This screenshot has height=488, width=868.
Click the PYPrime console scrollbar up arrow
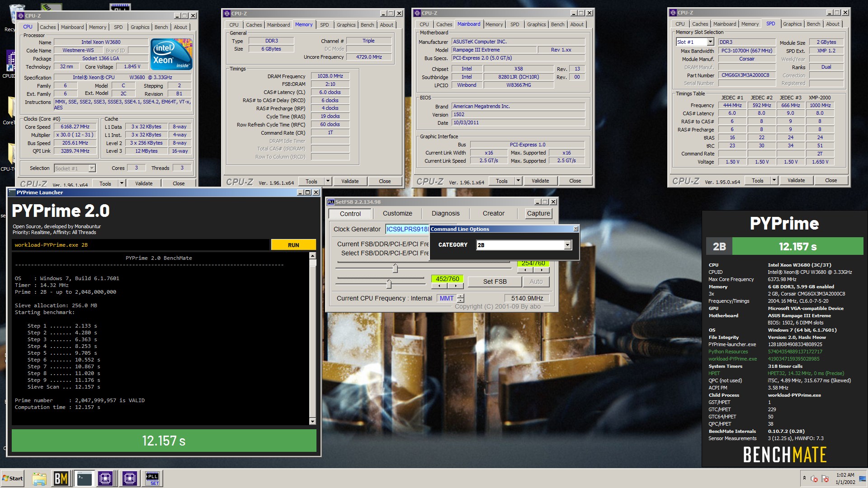[x=312, y=256]
